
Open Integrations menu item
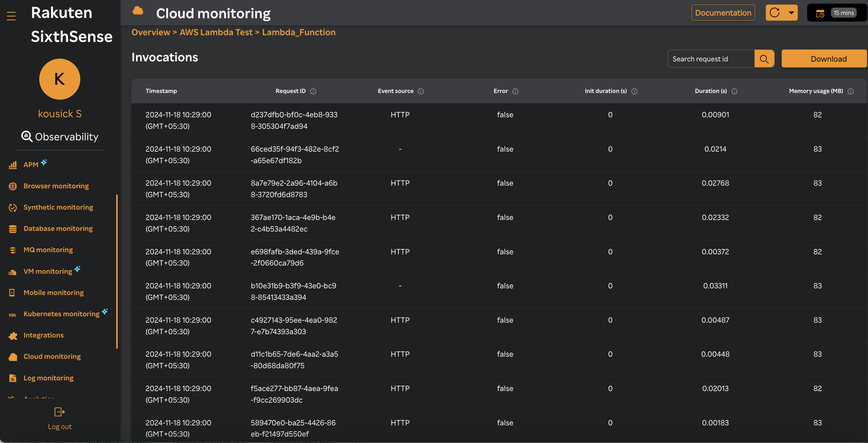click(x=43, y=335)
